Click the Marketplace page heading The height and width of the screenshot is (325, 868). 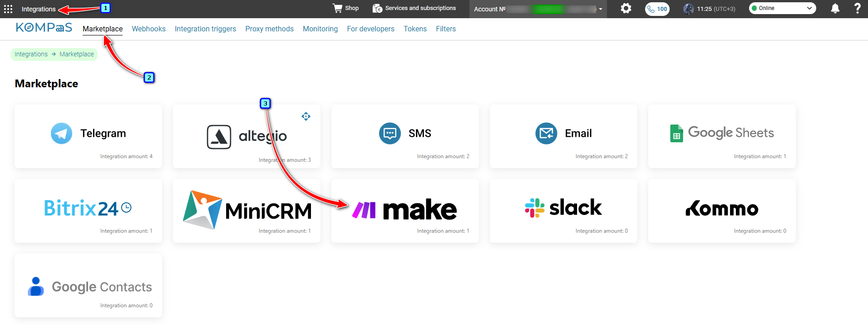click(46, 84)
